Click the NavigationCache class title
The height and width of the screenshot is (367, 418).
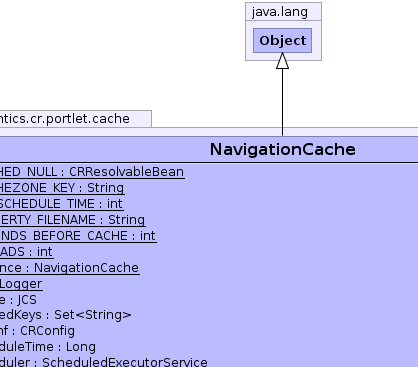[282, 149]
